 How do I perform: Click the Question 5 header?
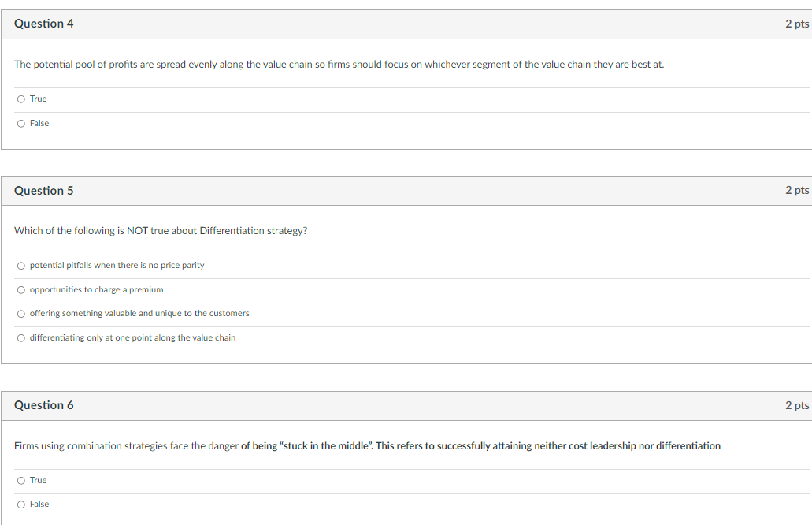(43, 190)
